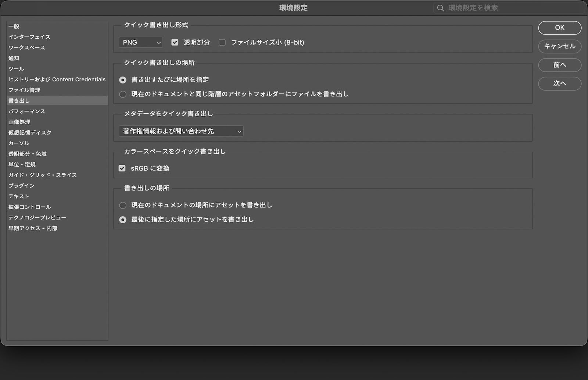The height and width of the screenshot is (380, 588).
Task: Choose 現在のドキュメントの場所にアセットを書き出し
Action: (x=122, y=205)
